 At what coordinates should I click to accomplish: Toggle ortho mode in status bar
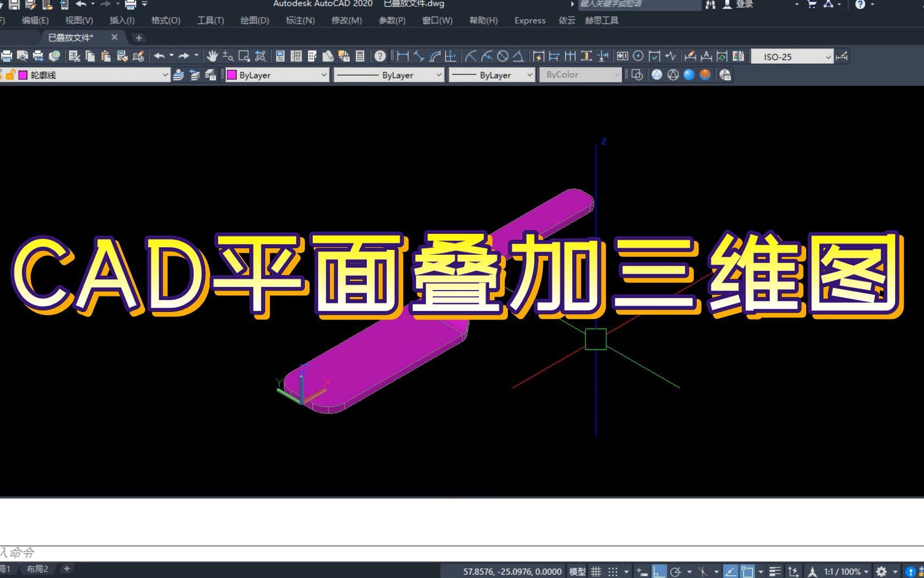(x=659, y=570)
